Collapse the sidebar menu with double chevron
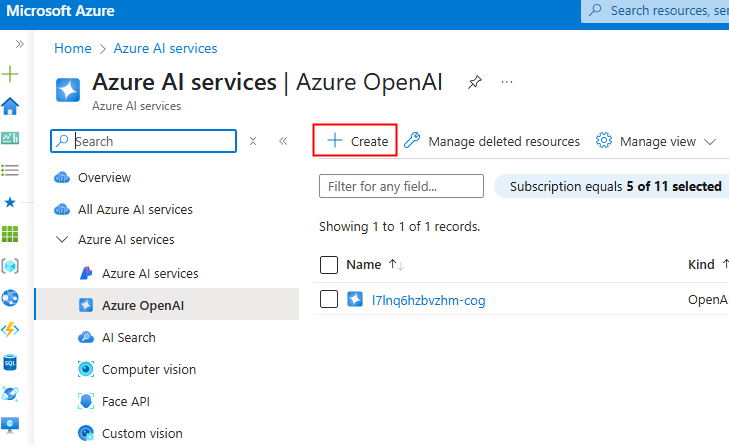Screen dimensions: 729x445 tap(283, 141)
